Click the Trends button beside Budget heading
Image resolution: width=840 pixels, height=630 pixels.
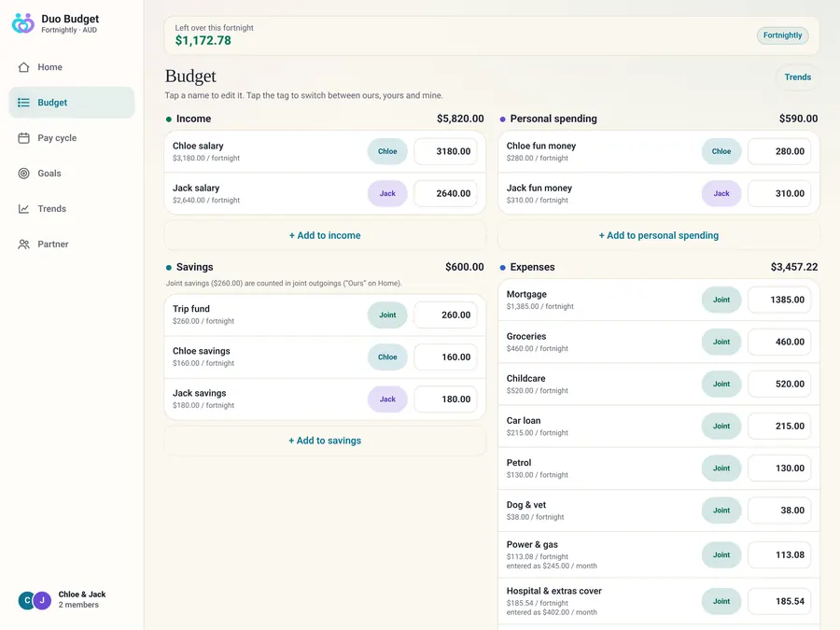[x=797, y=77]
